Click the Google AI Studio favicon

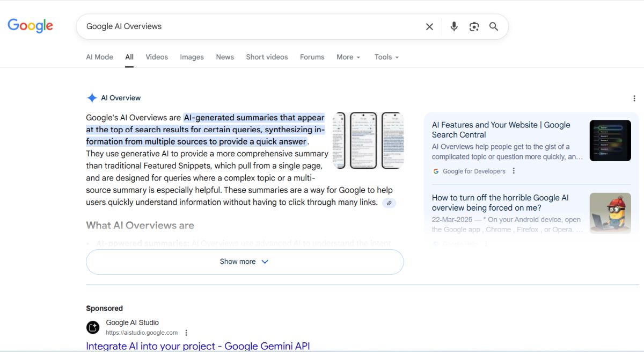(93, 327)
